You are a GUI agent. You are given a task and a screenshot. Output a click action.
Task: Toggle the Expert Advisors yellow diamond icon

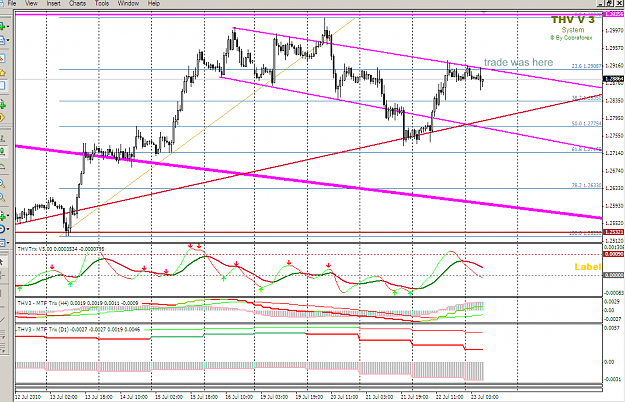click(2, 118)
